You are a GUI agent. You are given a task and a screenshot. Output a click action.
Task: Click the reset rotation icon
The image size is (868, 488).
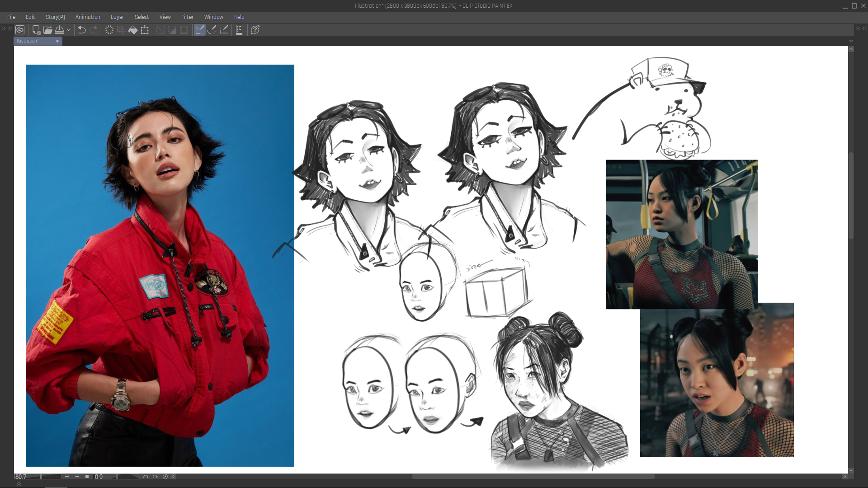165,477
